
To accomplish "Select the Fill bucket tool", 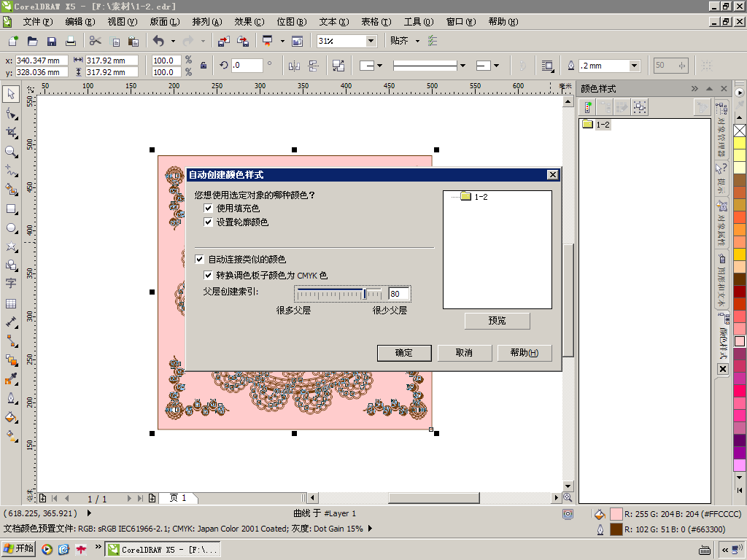I will tap(11, 418).
